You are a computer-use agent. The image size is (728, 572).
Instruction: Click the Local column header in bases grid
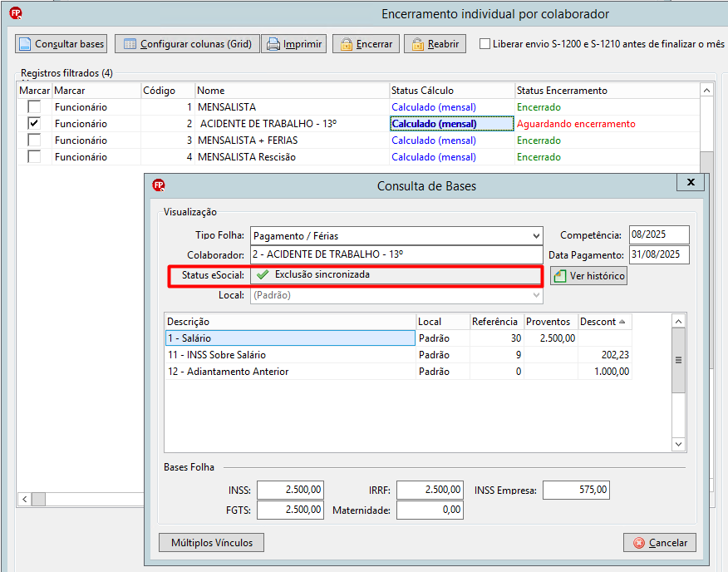coord(442,322)
